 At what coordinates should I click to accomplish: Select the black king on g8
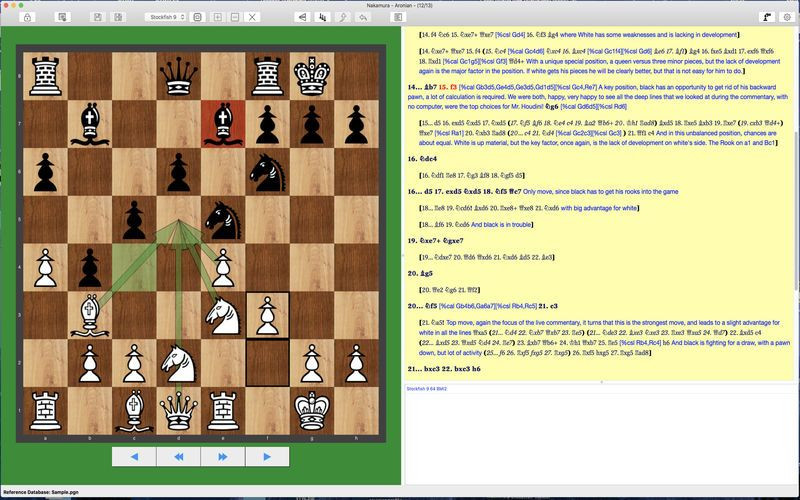[312, 77]
